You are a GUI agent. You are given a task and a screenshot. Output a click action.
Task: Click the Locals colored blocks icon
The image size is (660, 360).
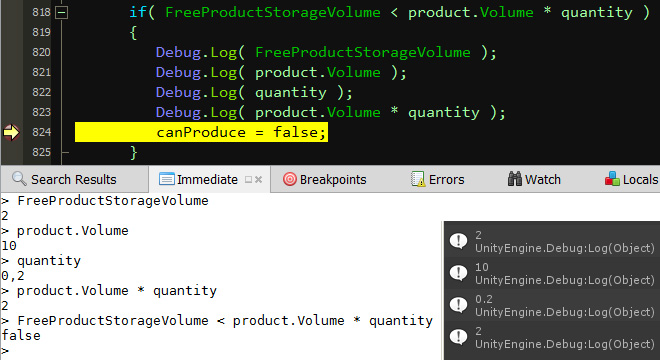click(612, 179)
